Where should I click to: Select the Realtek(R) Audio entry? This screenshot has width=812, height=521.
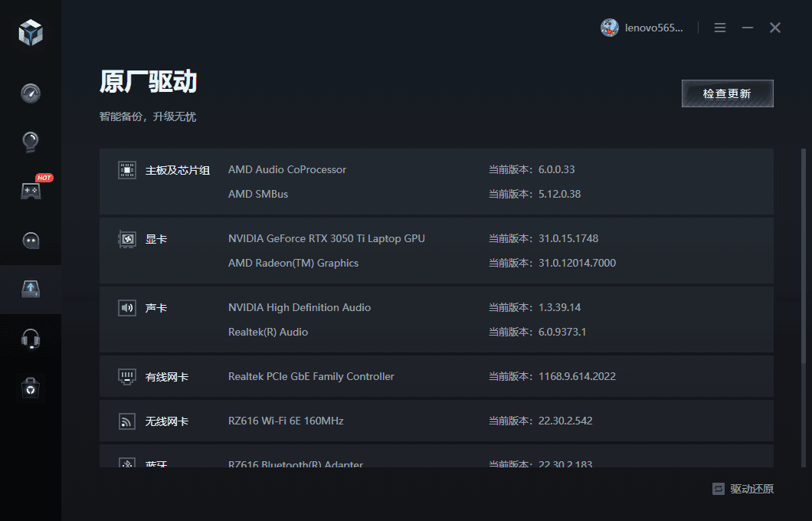tap(268, 332)
